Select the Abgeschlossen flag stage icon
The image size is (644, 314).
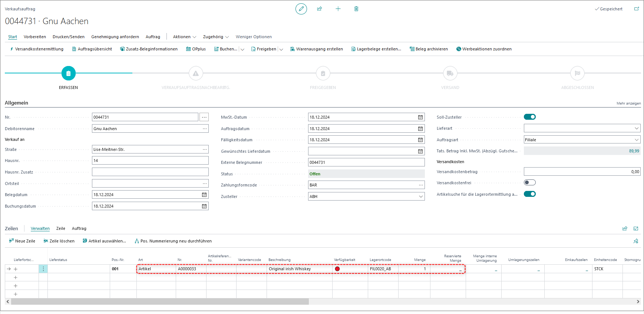click(577, 73)
